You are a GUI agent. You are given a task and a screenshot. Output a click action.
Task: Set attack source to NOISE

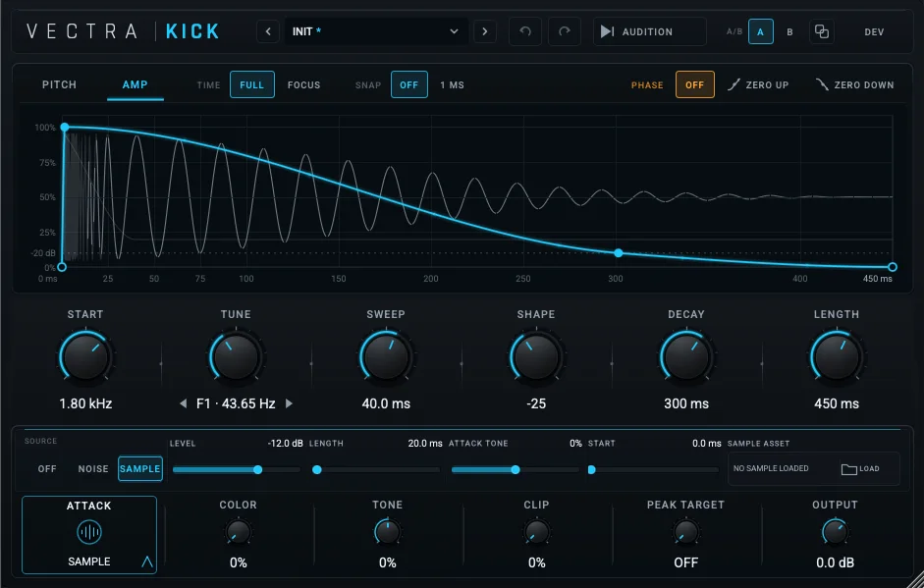(x=93, y=469)
